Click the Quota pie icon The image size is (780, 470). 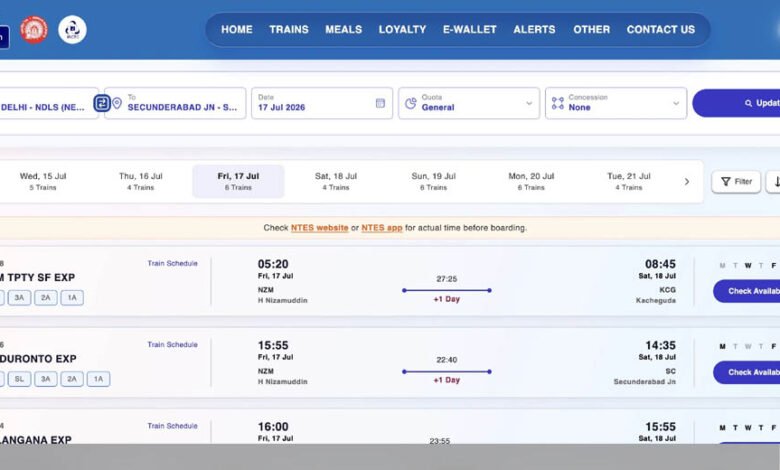(410, 103)
